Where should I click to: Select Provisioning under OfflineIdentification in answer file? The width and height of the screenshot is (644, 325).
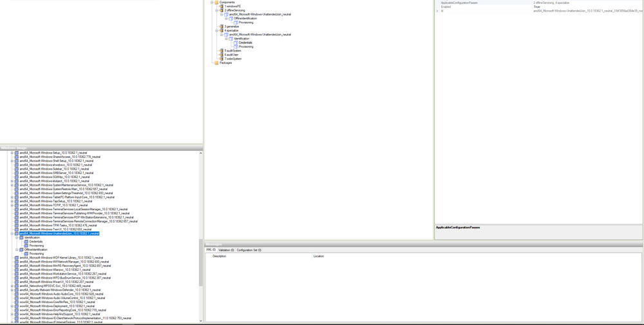coord(246,23)
